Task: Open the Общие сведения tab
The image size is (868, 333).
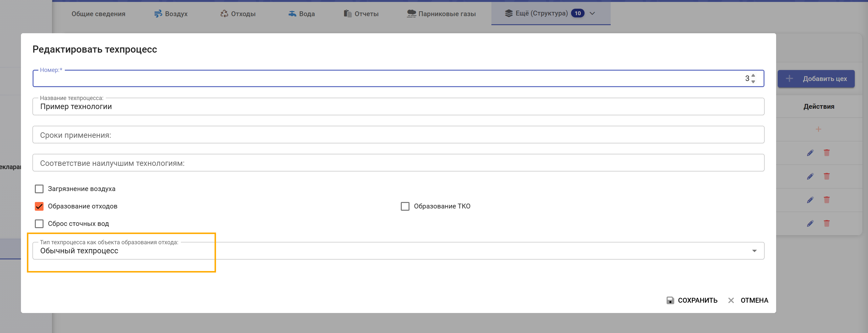Action: tap(98, 14)
